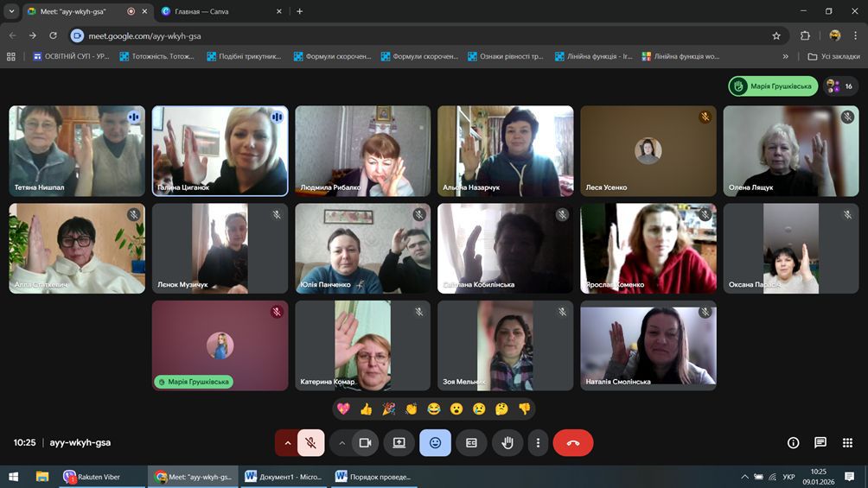Unmute the microphone in the call bar
This screenshot has width=868, height=488.
(x=311, y=442)
